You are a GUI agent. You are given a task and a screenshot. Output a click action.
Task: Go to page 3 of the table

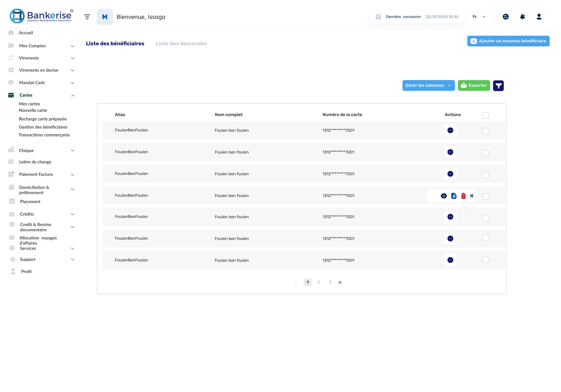point(330,282)
